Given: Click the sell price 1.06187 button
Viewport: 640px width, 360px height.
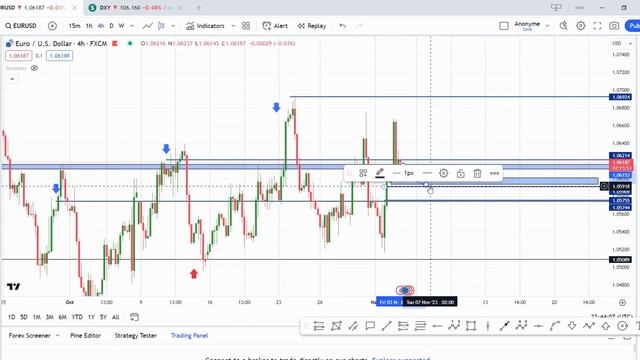Looking at the screenshot, I should coord(18,56).
